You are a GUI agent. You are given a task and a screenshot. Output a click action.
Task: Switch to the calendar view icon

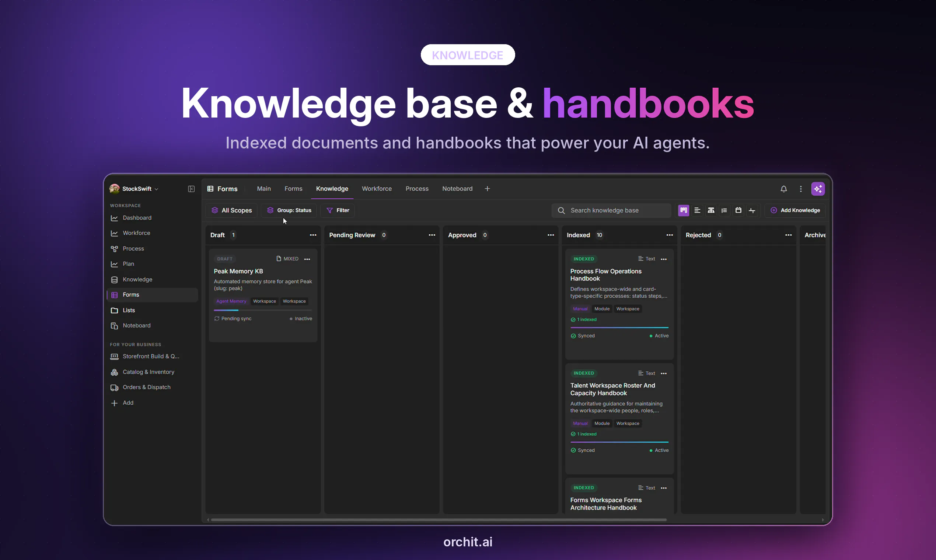coord(738,210)
